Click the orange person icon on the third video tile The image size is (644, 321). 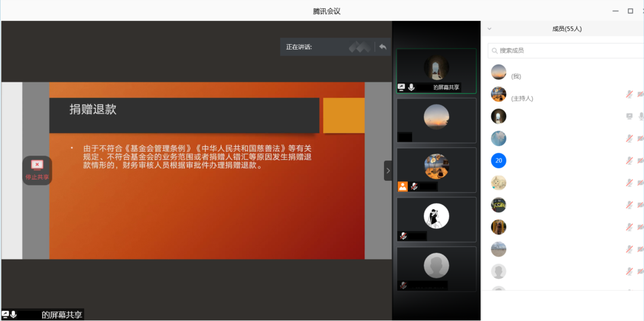402,187
